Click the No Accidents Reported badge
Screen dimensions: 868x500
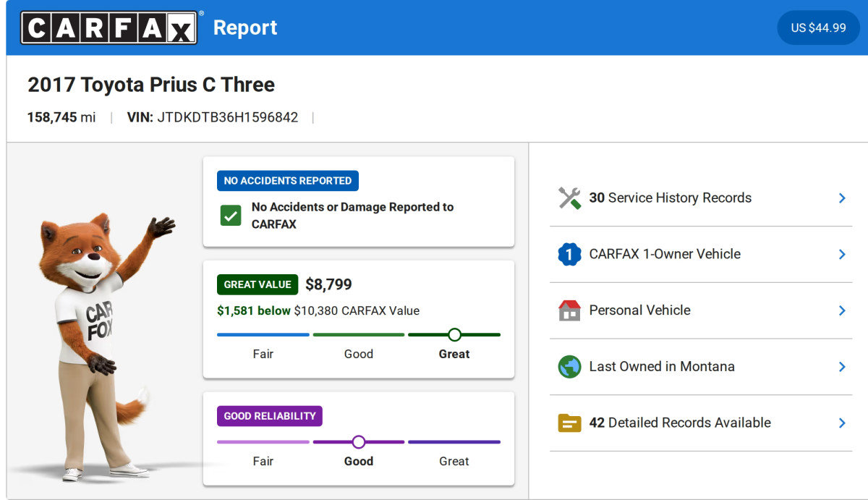click(288, 181)
